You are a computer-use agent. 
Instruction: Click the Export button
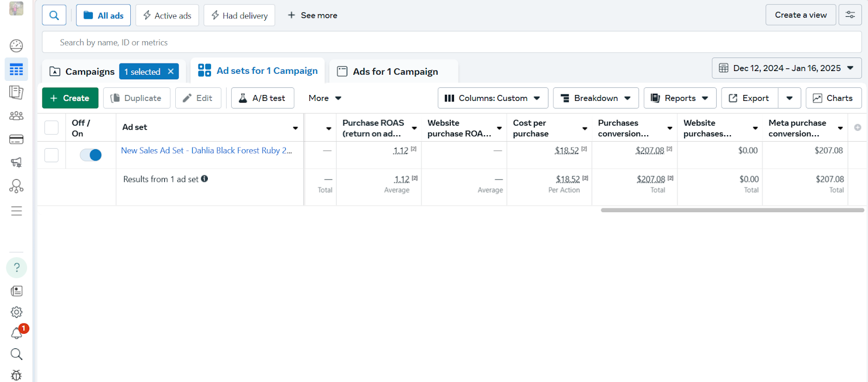point(750,98)
